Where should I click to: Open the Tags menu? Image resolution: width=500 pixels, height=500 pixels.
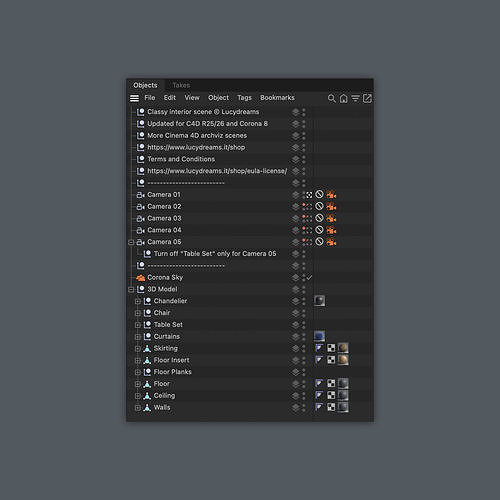(x=244, y=98)
